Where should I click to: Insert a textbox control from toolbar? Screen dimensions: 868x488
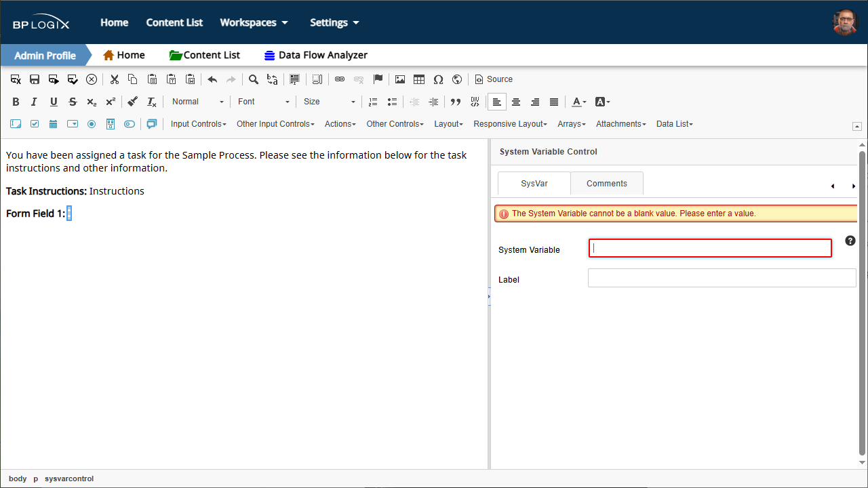(x=16, y=124)
